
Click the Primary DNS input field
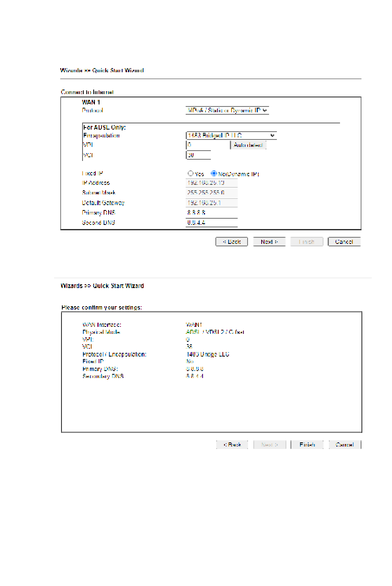(212, 213)
